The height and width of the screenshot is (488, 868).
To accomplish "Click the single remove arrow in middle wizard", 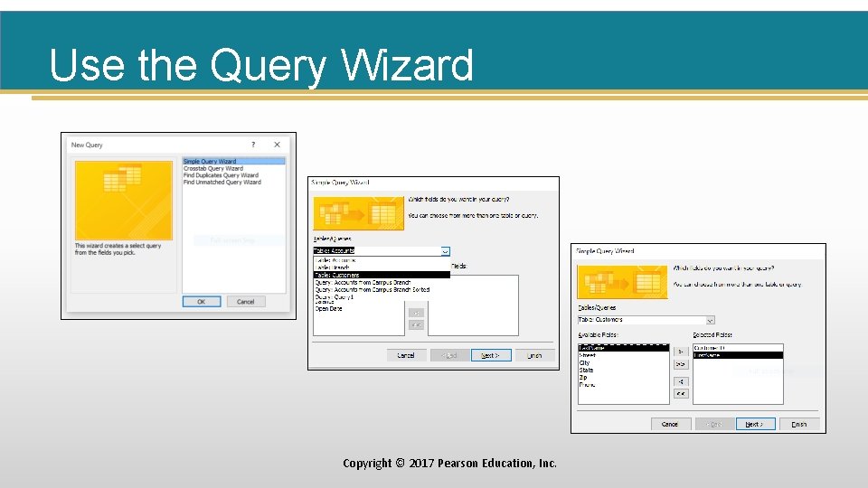I will pyautogui.click(x=416, y=313).
